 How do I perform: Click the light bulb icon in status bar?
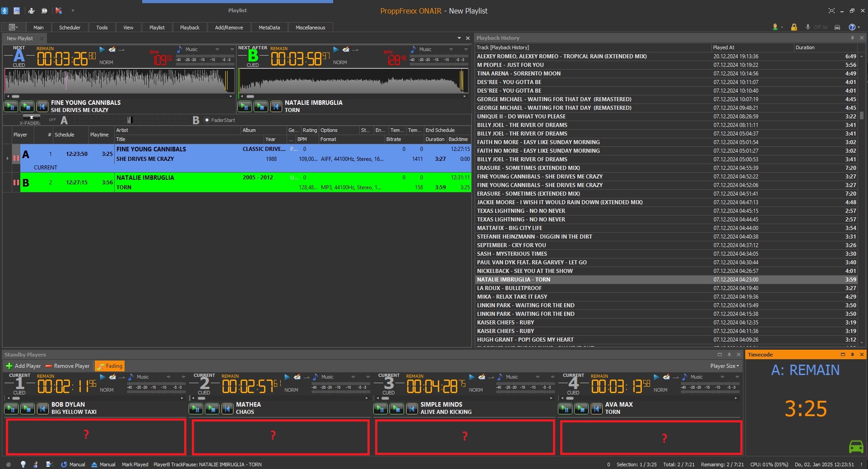23,464
